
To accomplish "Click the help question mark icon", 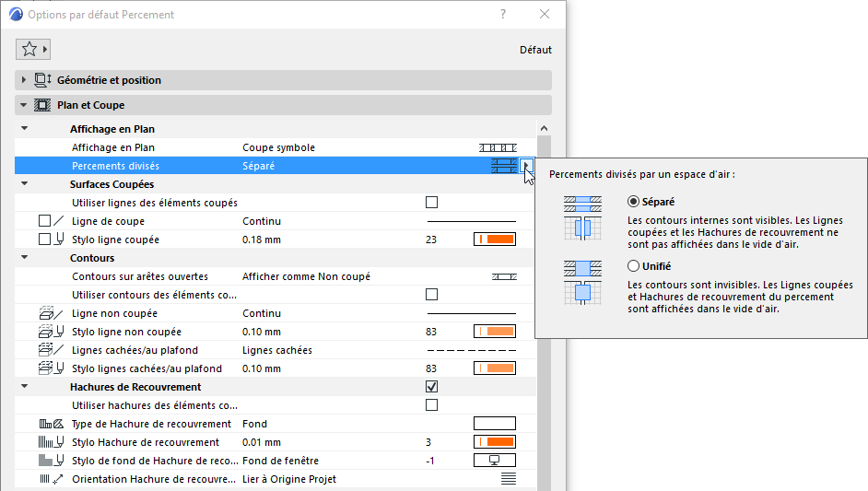I will pos(502,15).
